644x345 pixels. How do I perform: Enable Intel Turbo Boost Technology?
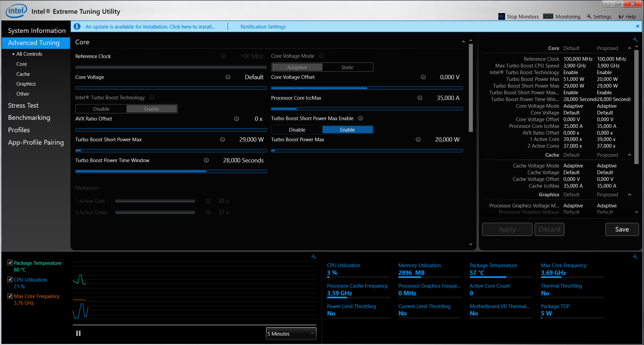click(x=152, y=109)
